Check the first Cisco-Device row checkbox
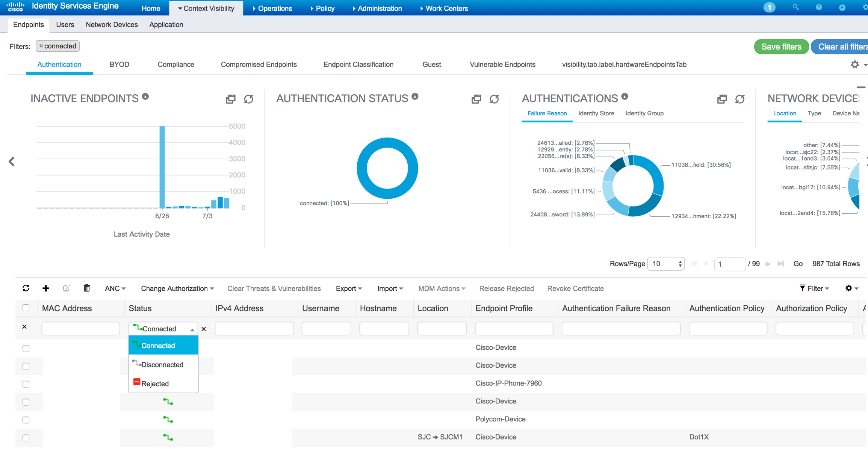 pos(26,348)
